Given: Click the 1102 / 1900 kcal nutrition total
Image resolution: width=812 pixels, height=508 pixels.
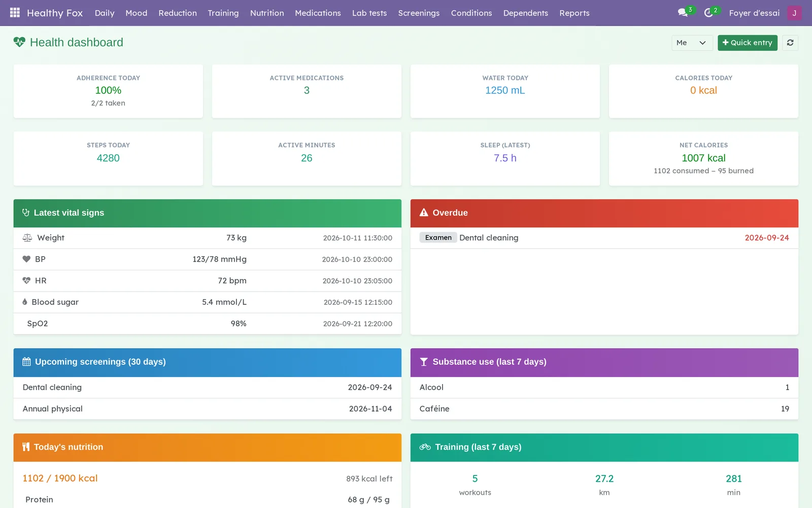Looking at the screenshot, I should click(60, 478).
